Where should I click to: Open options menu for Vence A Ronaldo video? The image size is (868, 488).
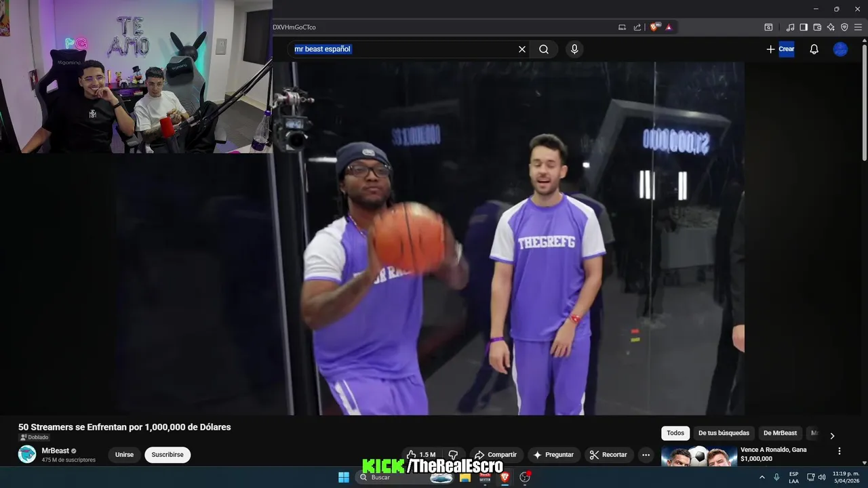click(x=839, y=451)
